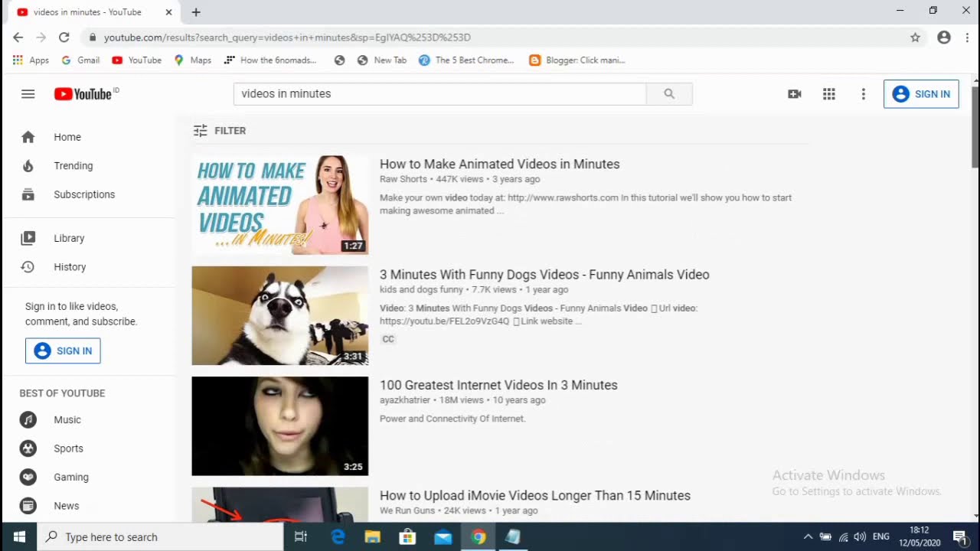Viewport: 980px width, 551px height.
Task: Open the YouTube settings three-dot menu
Action: pos(864,94)
